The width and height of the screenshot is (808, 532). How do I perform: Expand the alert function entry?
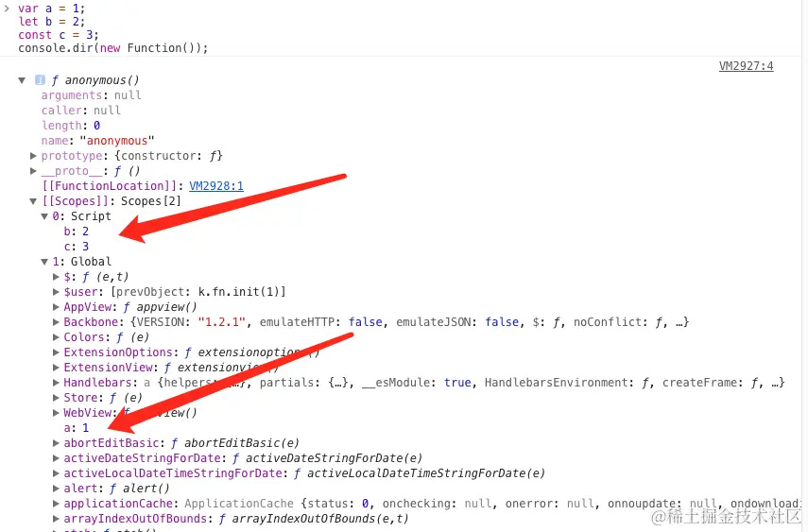pyautogui.click(x=56, y=489)
